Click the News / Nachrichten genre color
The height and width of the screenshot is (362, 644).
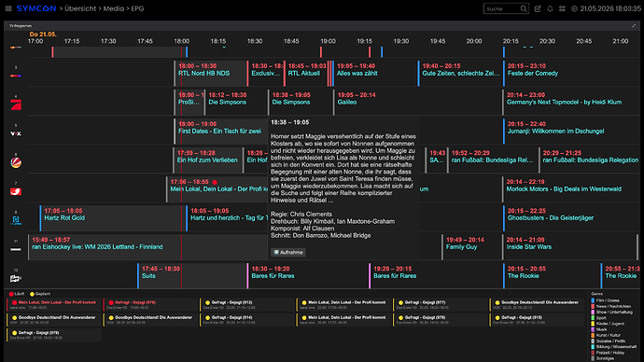pyautogui.click(x=593, y=306)
